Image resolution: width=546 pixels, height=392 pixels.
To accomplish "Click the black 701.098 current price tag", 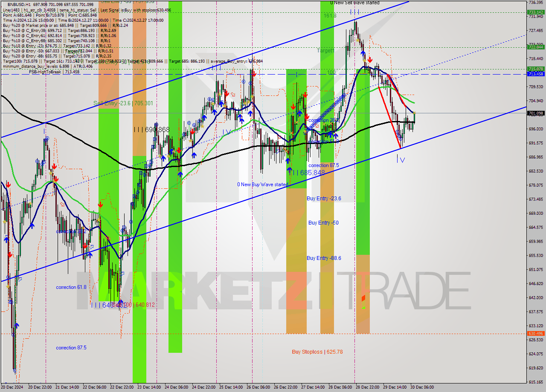I will (x=536, y=113).
